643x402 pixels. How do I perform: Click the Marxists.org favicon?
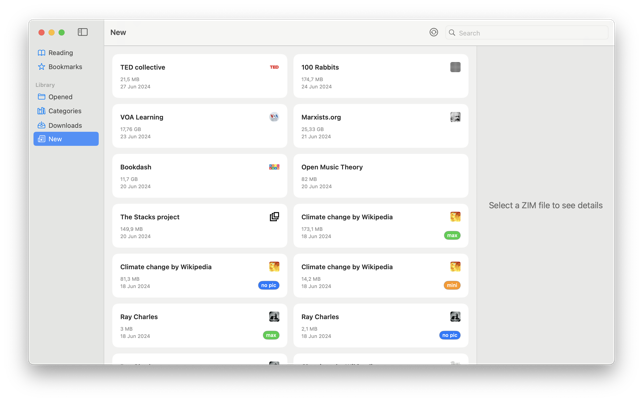coord(455,117)
